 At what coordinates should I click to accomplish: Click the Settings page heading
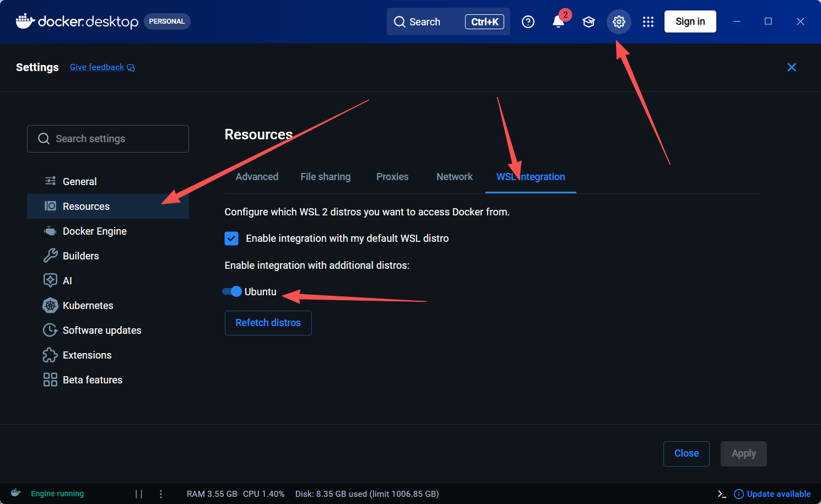(37, 67)
